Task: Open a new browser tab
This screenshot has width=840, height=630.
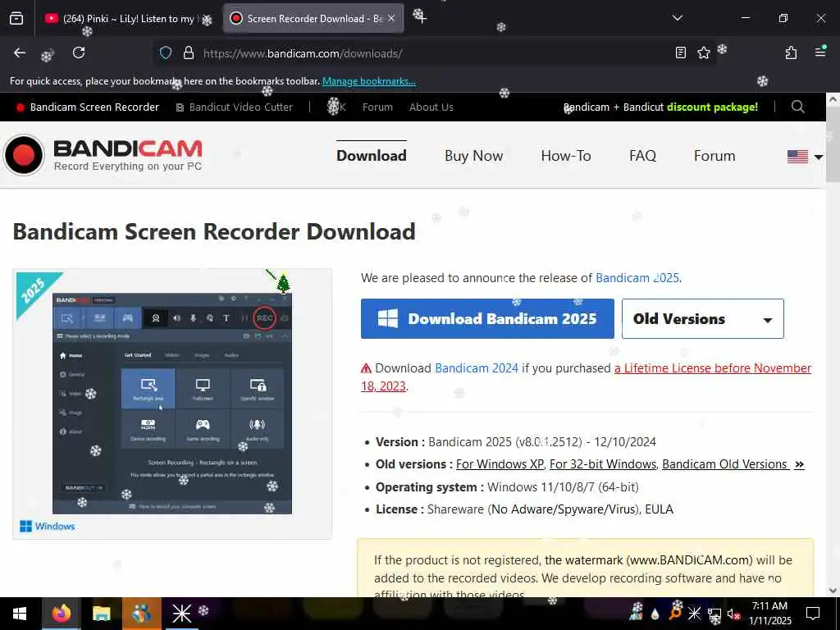Action: [x=420, y=17]
